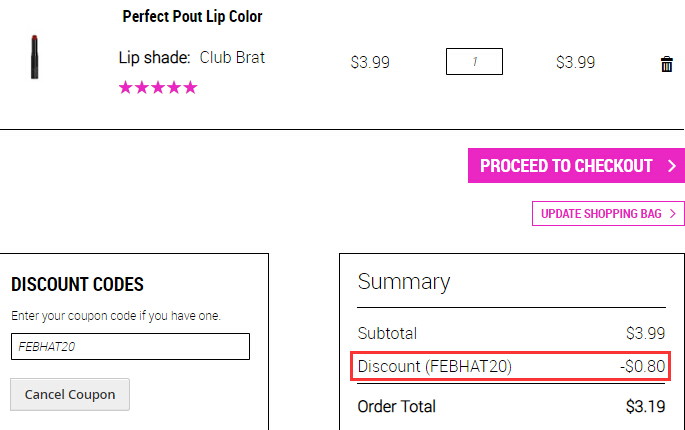Click the -$0.80 discount amount
This screenshot has height=430, width=685.
[x=643, y=366]
